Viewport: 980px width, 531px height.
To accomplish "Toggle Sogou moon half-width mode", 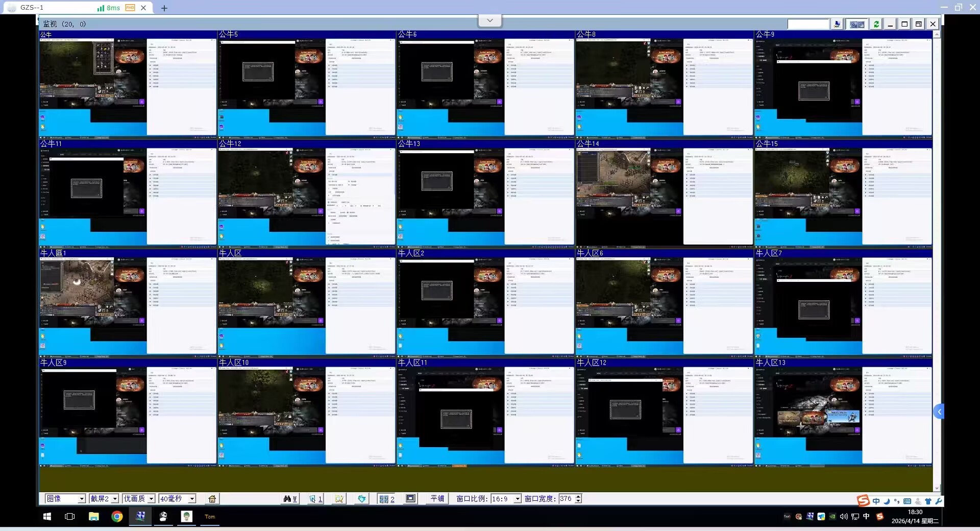I will click(887, 501).
